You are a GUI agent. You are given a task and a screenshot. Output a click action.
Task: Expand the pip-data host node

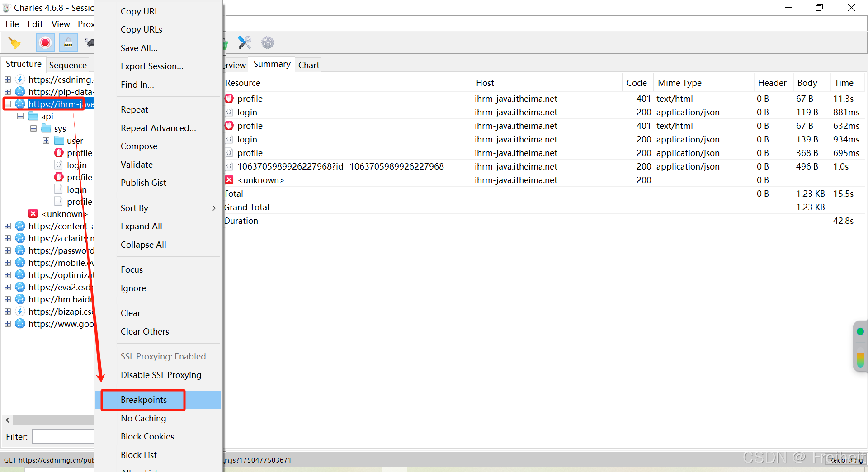8,92
